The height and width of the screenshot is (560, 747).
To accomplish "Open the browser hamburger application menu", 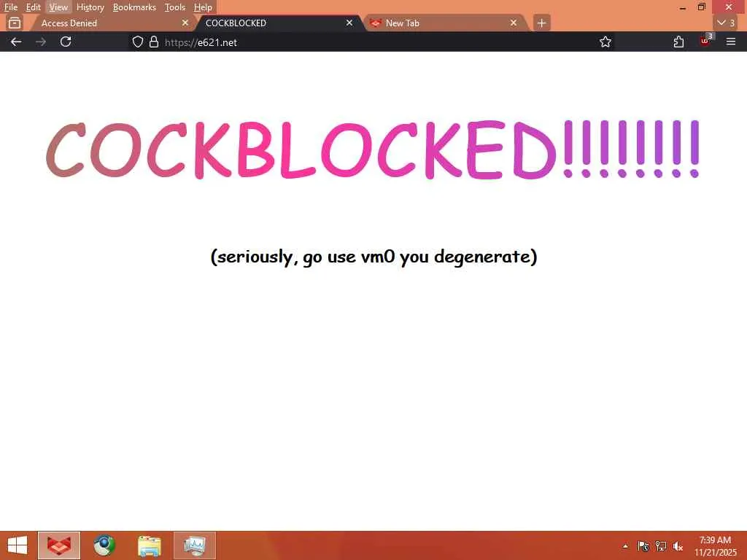I will (x=731, y=42).
